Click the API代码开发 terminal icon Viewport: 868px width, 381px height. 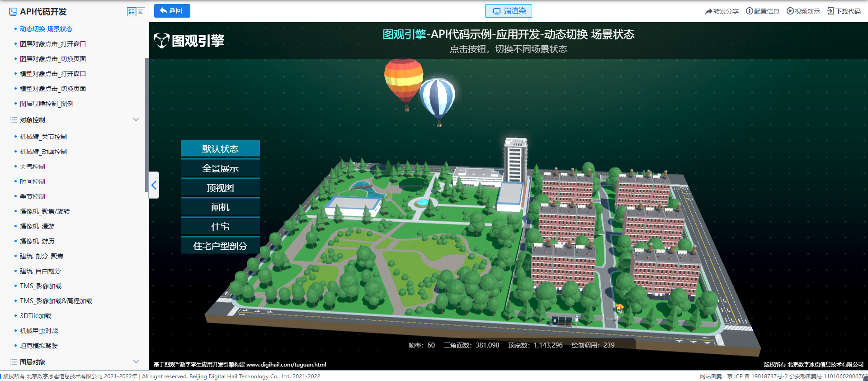tap(13, 12)
